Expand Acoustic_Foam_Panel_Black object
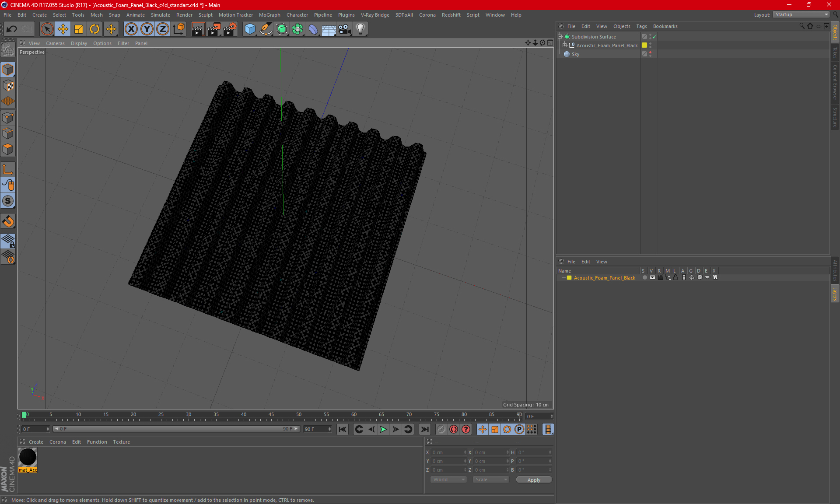840x504 pixels. pos(565,45)
